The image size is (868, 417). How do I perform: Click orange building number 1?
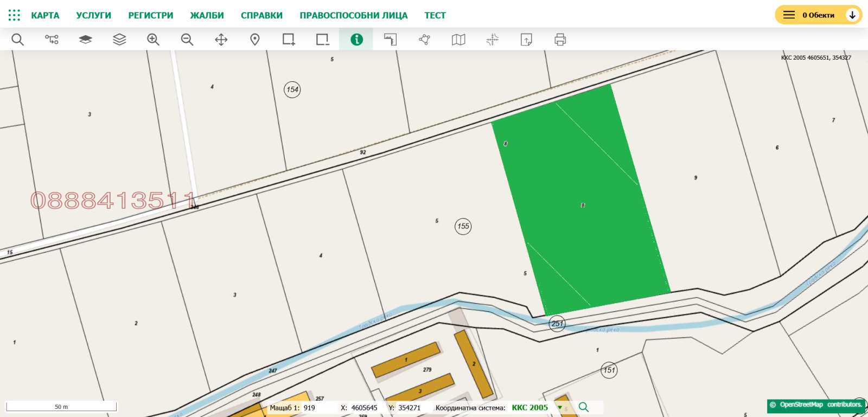tap(406, 360)
